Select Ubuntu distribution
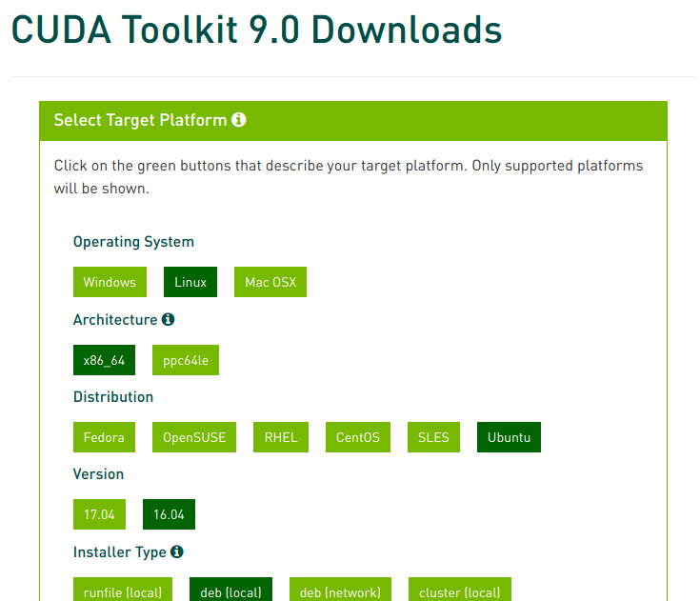Image resolution: width=700 pixels, height=601 pixels. tap(509, 437)
